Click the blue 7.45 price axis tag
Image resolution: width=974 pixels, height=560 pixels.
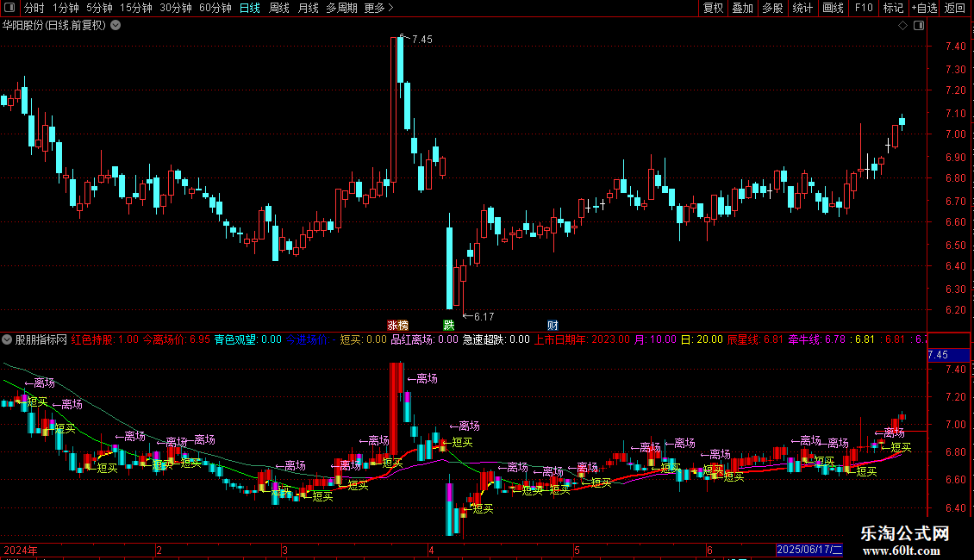pos(948,355)
